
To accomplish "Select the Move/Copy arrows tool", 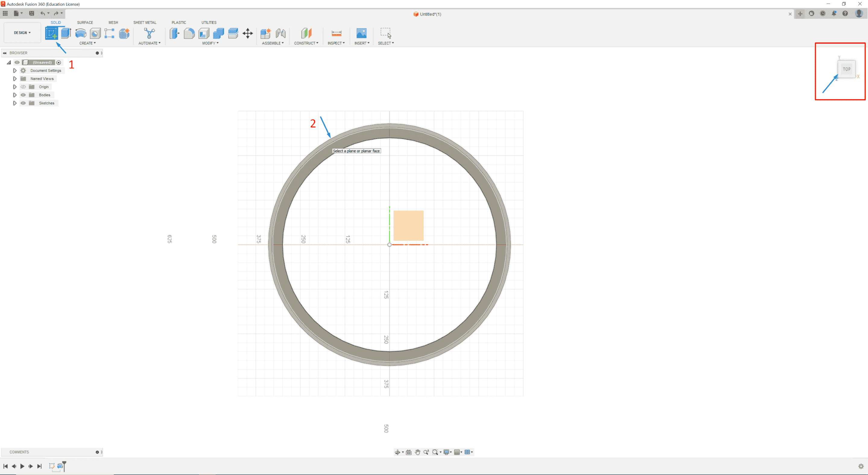I will [248, 33].
